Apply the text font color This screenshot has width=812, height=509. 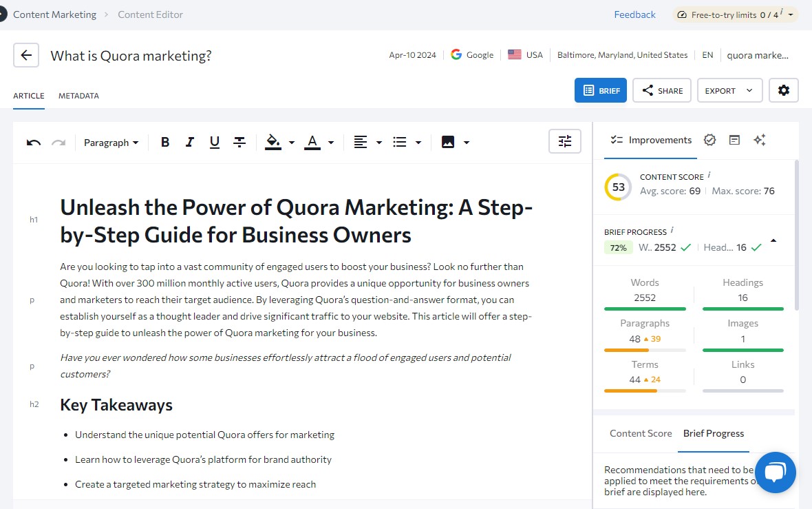tap(312, 142)
